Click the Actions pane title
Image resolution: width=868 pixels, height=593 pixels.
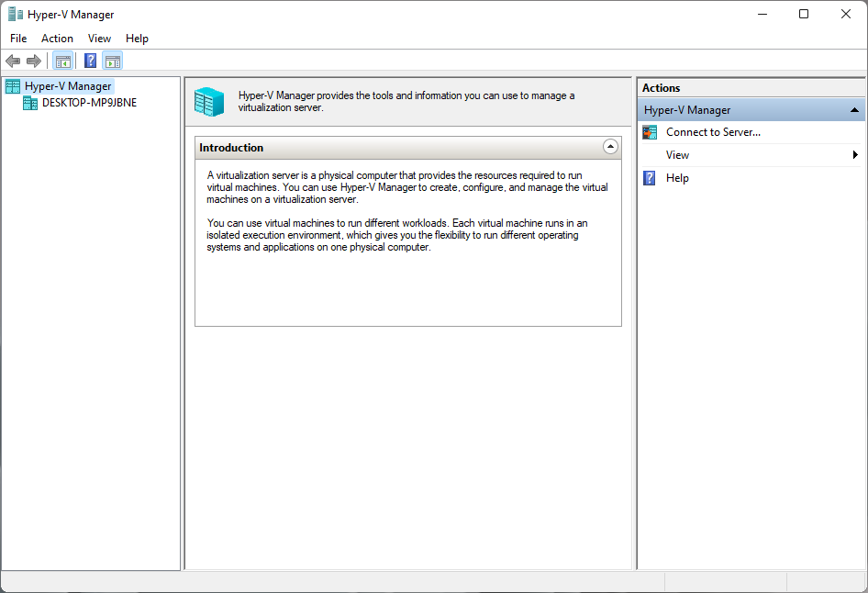point(661,88)
